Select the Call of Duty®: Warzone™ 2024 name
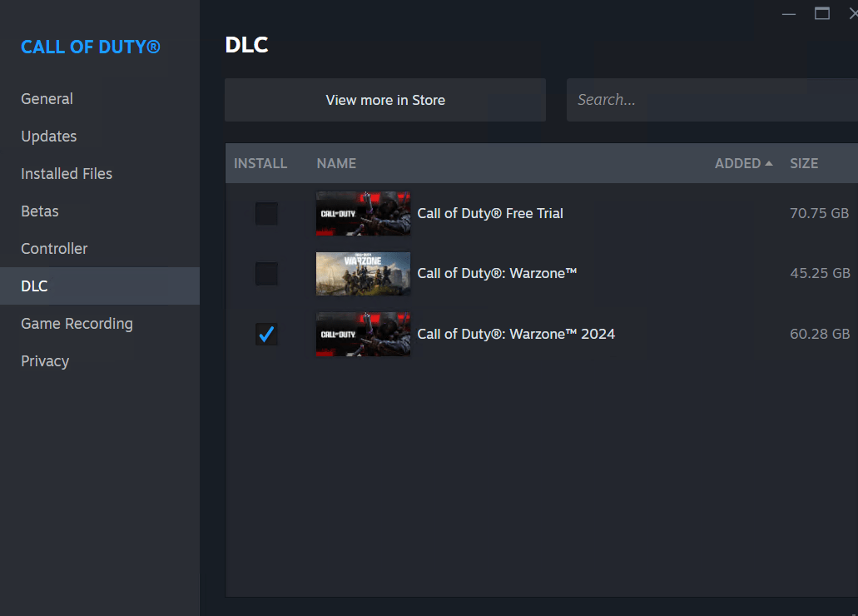 coord(516,334)
